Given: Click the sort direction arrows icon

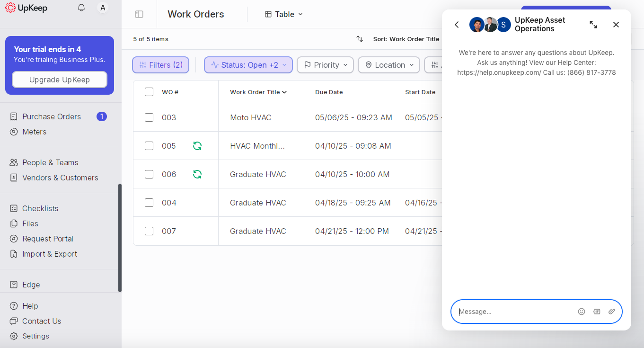Looking at the screenshot, I should [360, 39].
